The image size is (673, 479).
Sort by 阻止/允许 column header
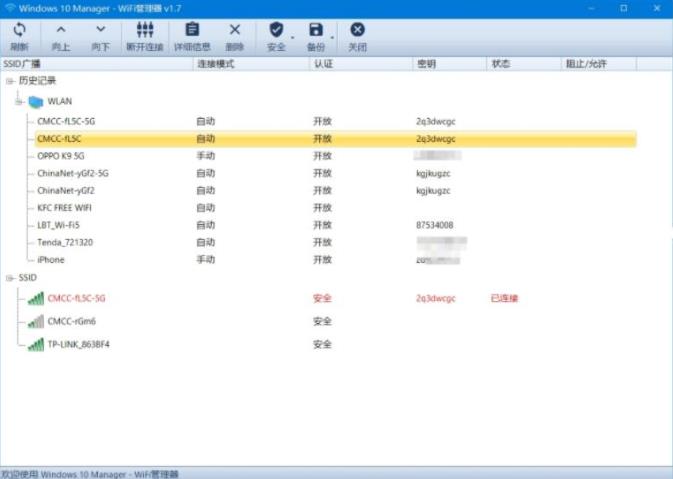(x=599, y=64)
